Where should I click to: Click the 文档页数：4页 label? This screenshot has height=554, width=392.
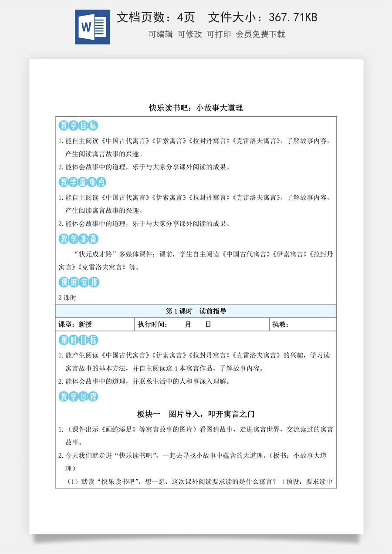156,17
